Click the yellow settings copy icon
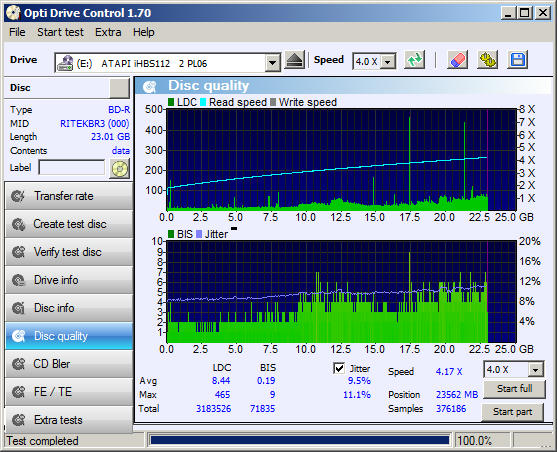The height and width of the screenshot is (452, 557). tap(488, 60)
